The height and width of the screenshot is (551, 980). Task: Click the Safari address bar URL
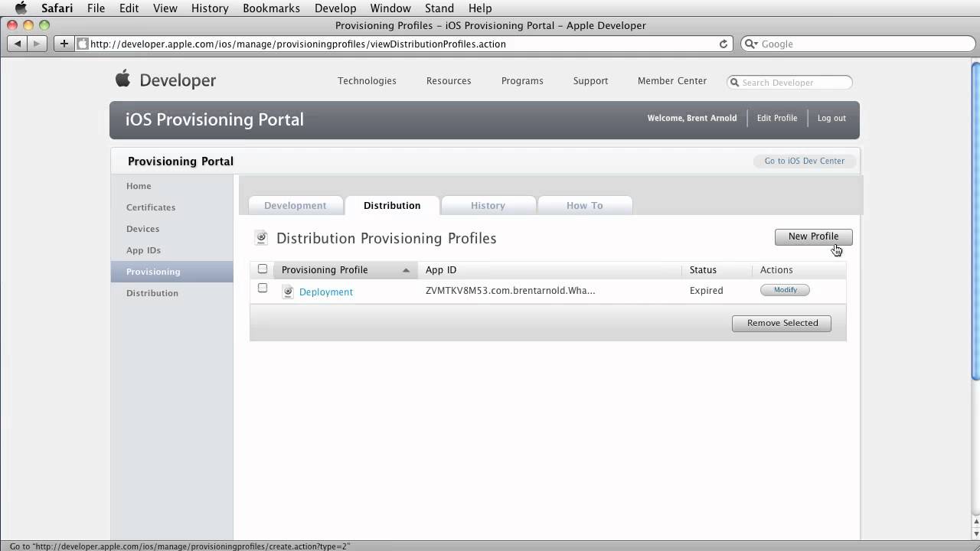point(299,44)
